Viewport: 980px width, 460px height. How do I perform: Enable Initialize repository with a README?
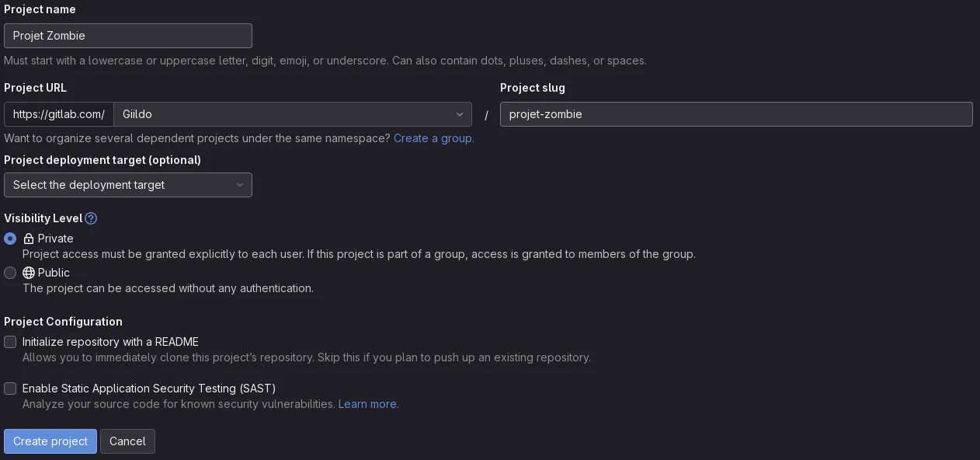(10, 342)
